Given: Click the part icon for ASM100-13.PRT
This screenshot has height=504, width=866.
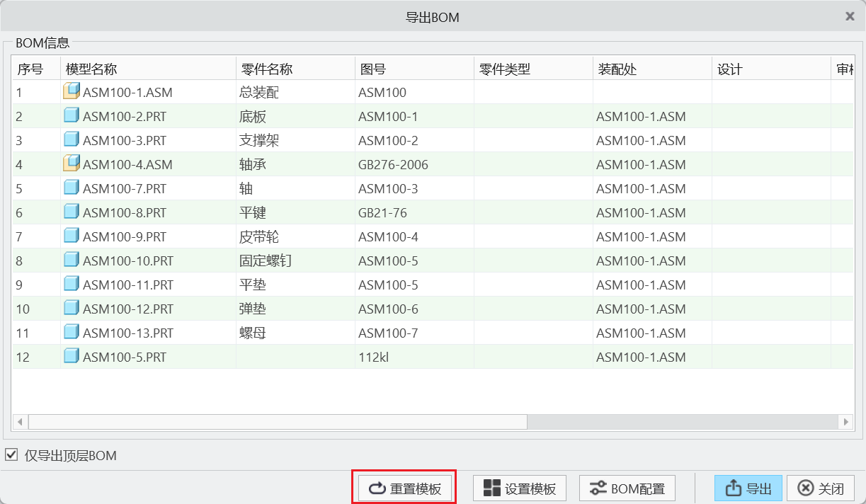Looking at the screenshot, I should [72, 332].
